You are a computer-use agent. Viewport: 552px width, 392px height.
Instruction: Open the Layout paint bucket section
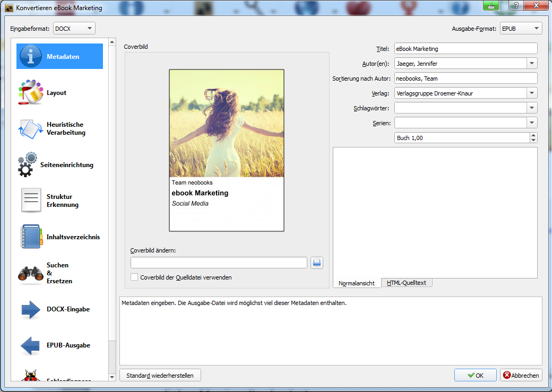pyautogui.click(x=30, y=93)
